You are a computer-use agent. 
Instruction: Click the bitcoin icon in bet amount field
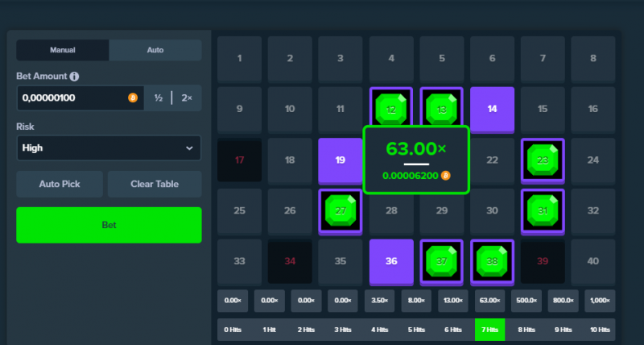[133, 98]
